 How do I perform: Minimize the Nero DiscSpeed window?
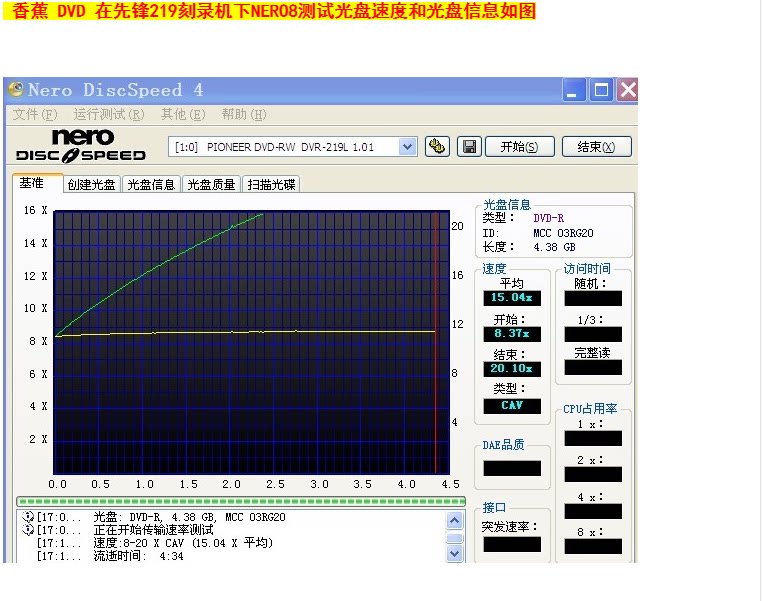(x=573, y=90)
